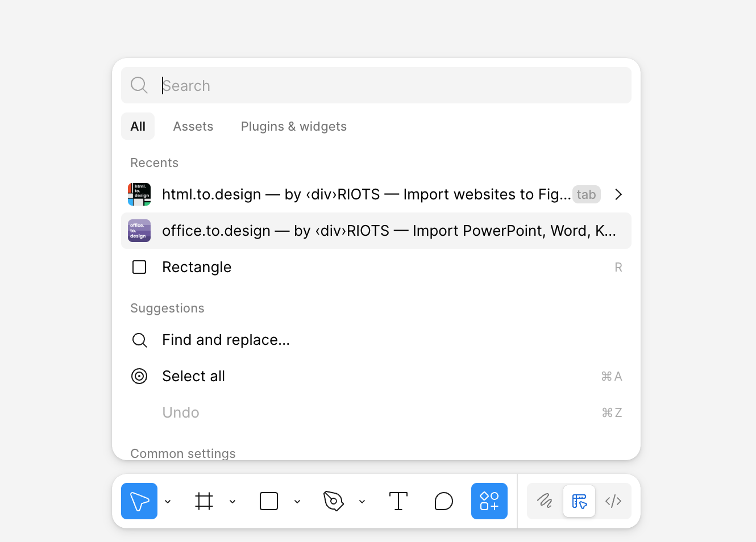
Task: Run the html.to.design plugin
Action: pos(376,194)
